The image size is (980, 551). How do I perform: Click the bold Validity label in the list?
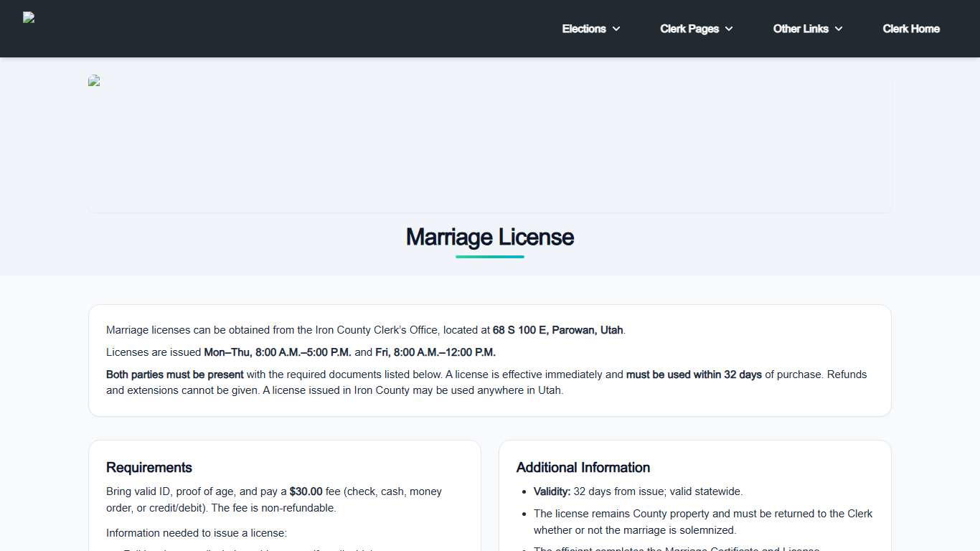pyautogui.click(x=552, y=491)
